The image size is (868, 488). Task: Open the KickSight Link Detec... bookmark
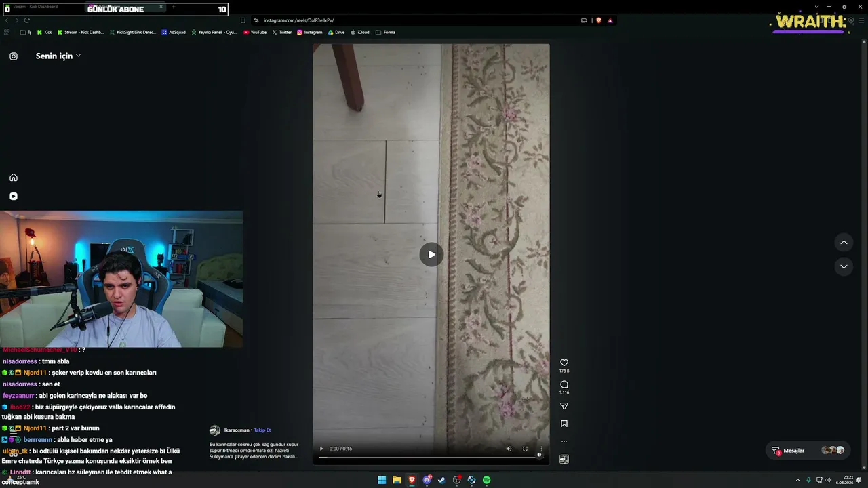click(x=133, y=32)
